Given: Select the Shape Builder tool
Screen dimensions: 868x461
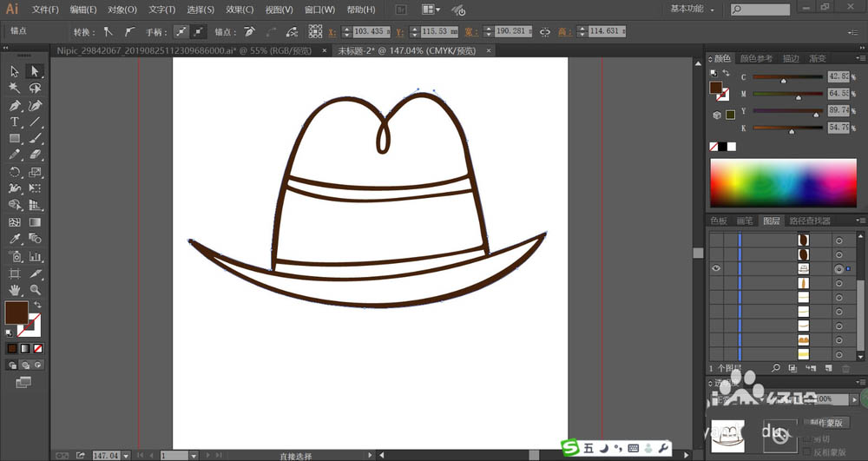Looking at the screenshot, I should (x=15, y=205).
